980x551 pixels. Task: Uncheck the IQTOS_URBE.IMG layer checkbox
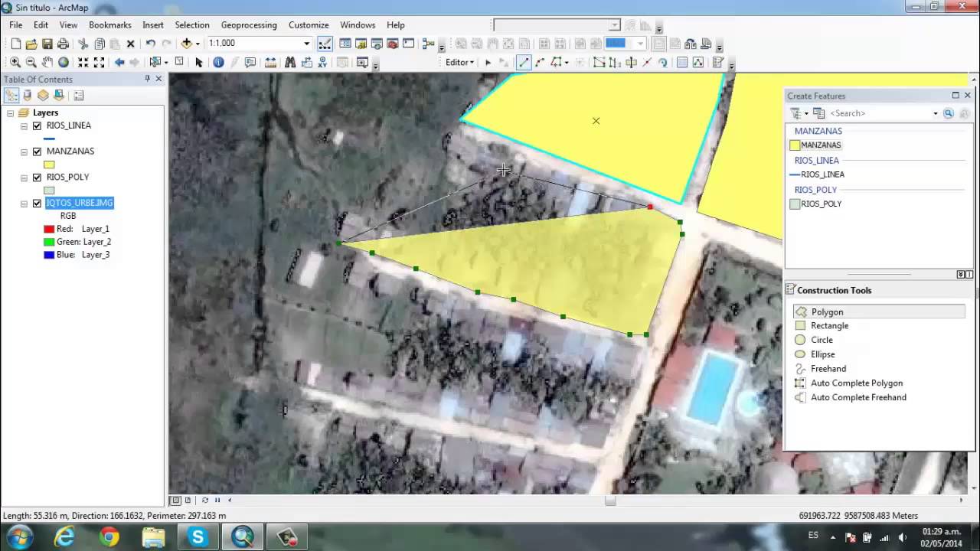[37, 204]
